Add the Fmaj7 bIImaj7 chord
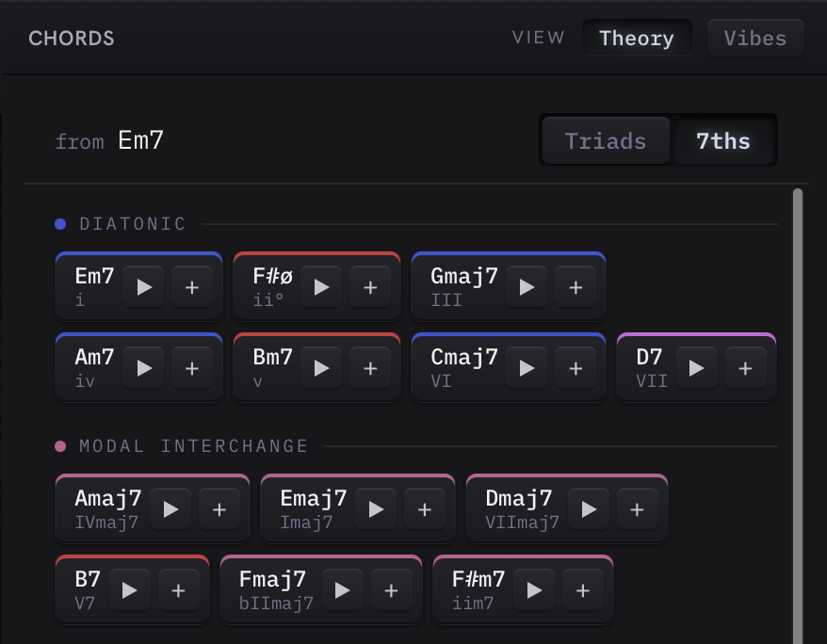Image resolution: width=827 pixels, height=644 pixels. coord(391,590)
